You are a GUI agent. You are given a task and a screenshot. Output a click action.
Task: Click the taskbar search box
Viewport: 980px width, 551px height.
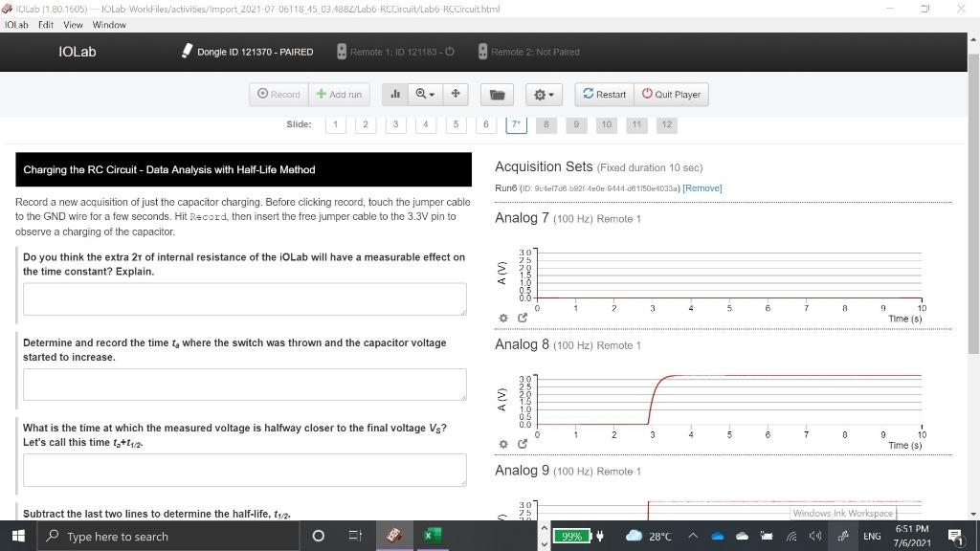pos(169,536)
